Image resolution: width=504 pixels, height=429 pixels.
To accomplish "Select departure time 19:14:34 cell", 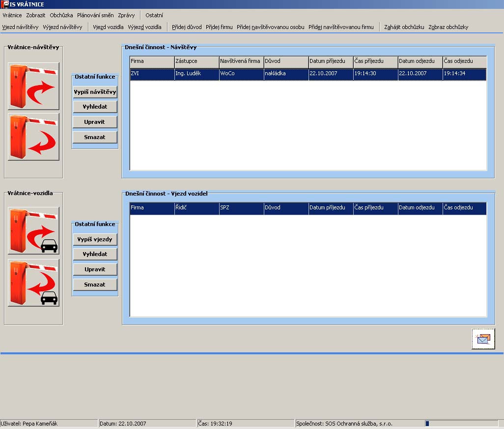I will [x=465, y=74].
